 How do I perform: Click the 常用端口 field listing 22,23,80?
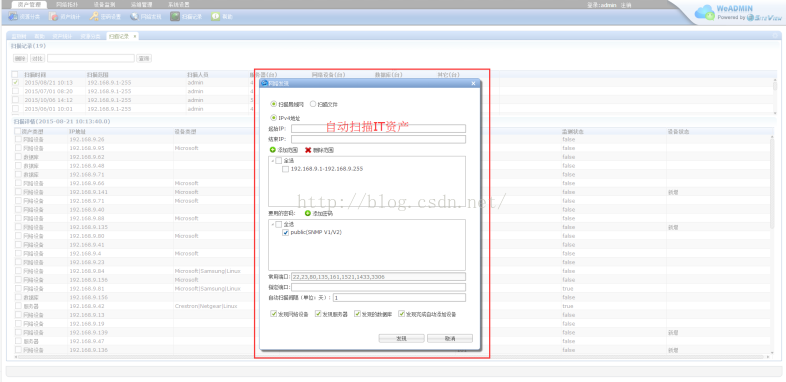click(x=378, y=277)
